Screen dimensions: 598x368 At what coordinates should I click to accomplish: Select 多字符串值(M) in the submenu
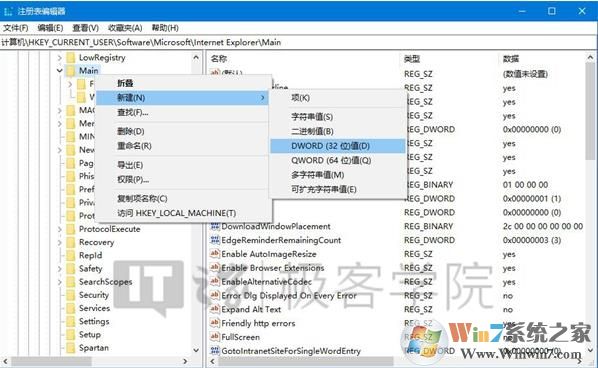click(338, 175)
